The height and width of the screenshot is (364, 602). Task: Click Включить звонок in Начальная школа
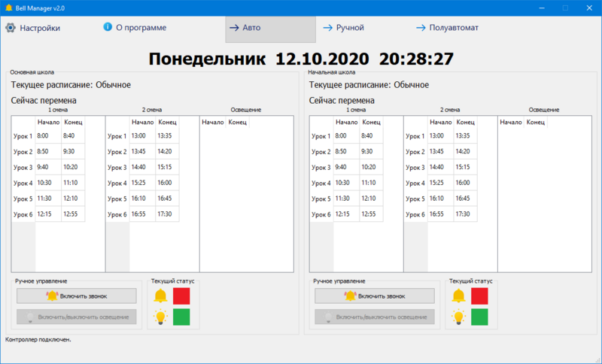click(375, 296)
